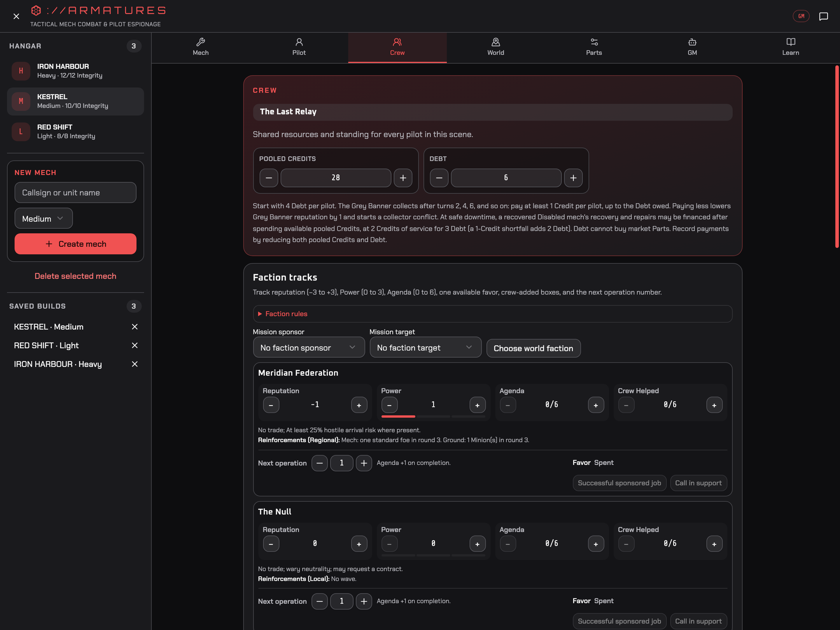Increase Meridian Federation Power

coord(477,405)
